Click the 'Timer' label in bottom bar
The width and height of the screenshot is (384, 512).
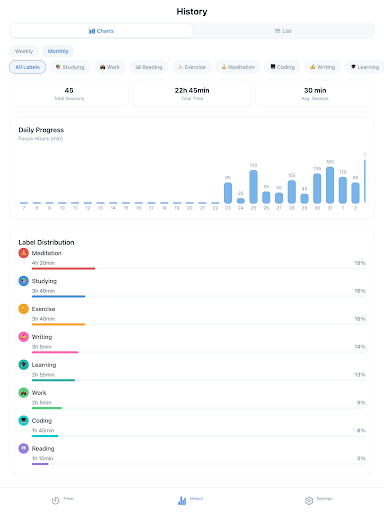pyautogui.click(x=68, y=499)
